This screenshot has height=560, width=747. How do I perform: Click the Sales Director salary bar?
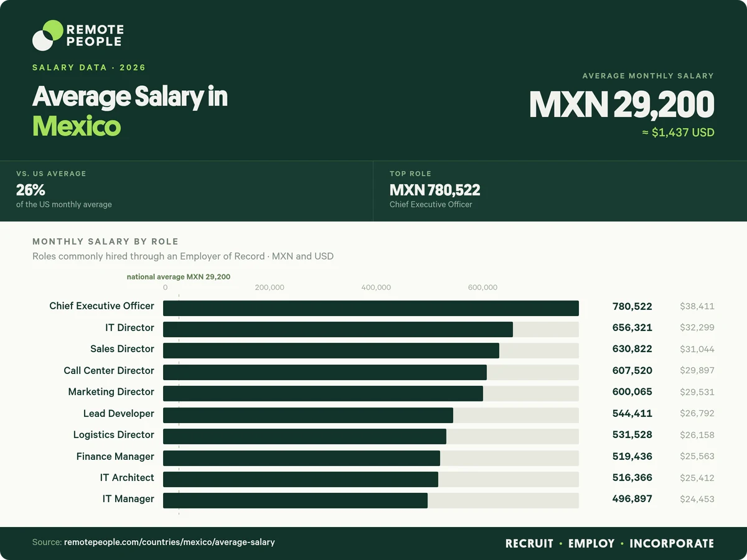[x=331, y=350]
